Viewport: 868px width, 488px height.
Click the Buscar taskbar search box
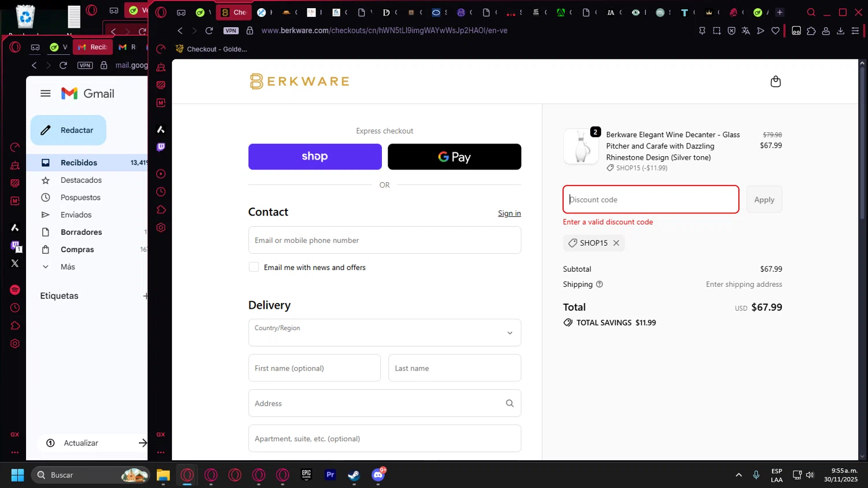point(91,475)
